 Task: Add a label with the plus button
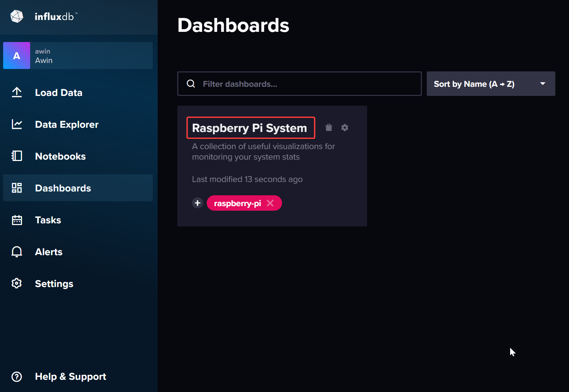(x=198, y=203)
